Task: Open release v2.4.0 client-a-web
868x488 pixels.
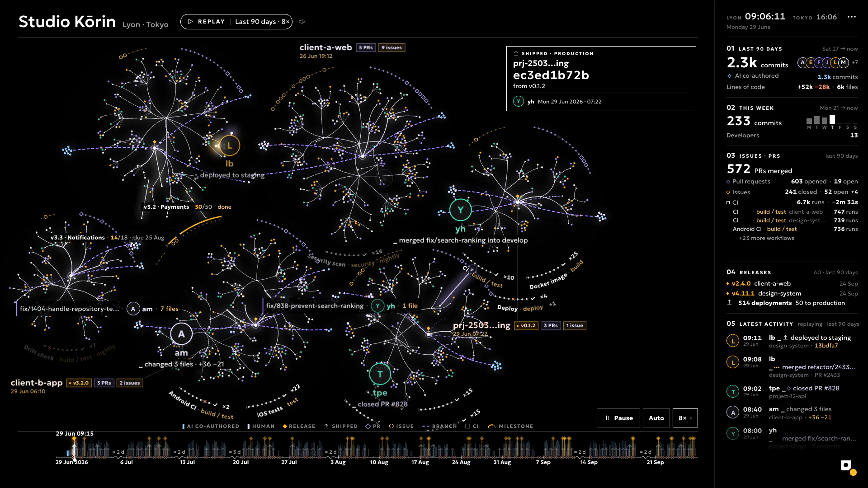Action: click(761, 284)
